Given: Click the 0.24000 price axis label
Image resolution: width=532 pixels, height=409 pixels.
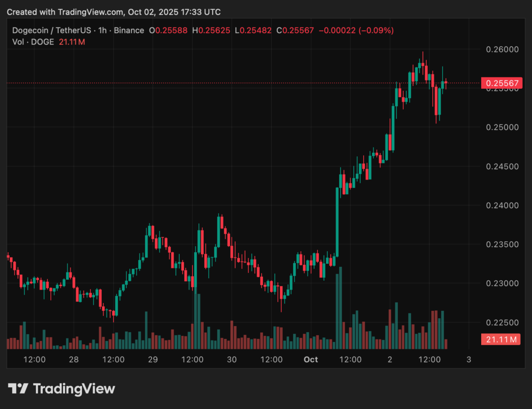Looking at the screenshot, I should pos(501,206).
